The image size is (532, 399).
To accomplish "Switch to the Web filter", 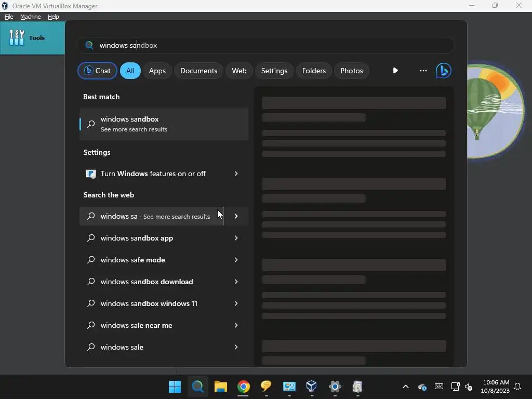I will click(x=239, y=71).
